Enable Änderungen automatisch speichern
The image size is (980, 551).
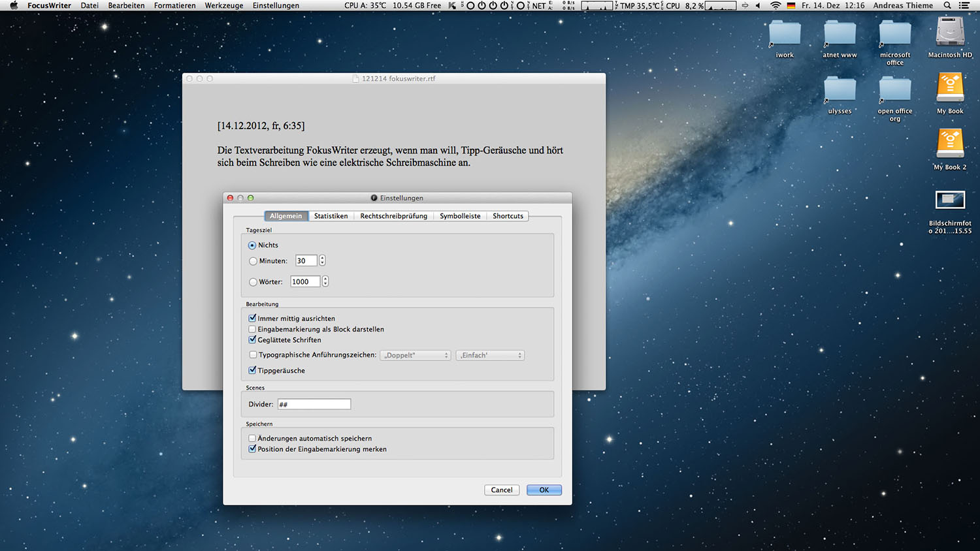coord(252,438)
